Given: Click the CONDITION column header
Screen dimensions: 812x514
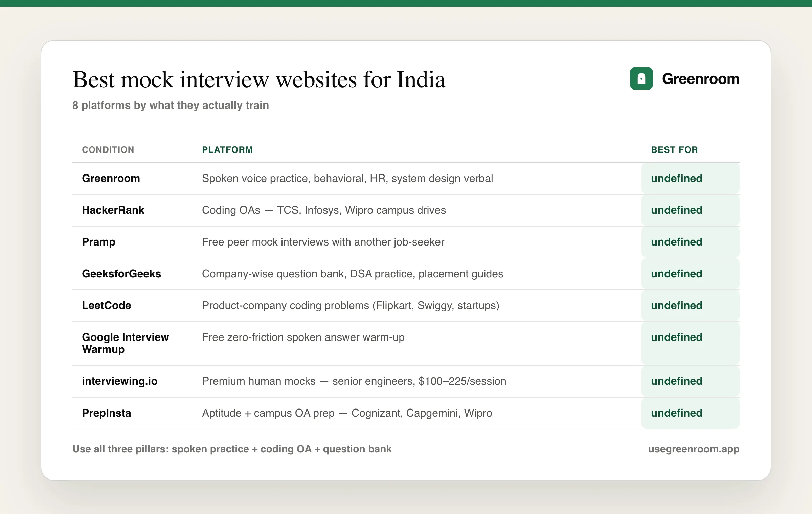Looking at the screenshot, I should [x=108, y=150].
